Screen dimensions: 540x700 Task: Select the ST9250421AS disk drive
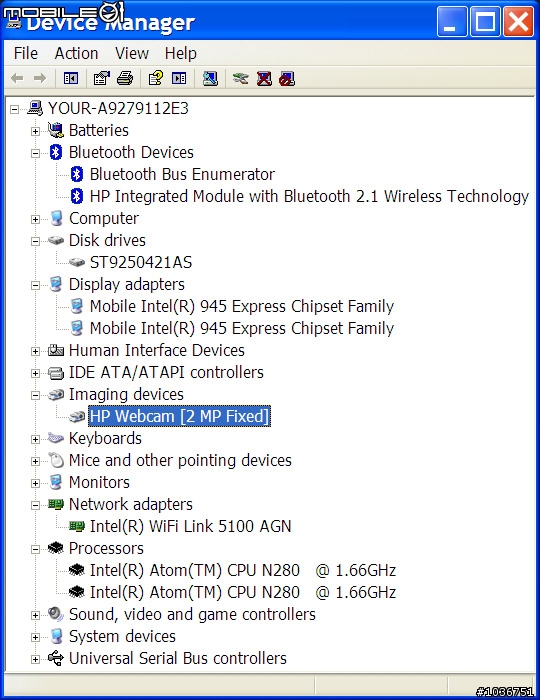141,262
